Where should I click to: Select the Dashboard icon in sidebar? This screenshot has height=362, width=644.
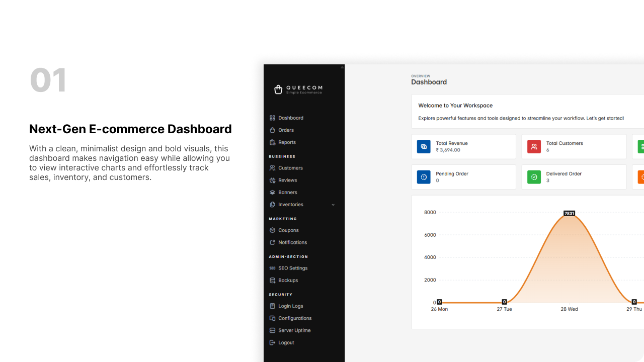[272, 118]
